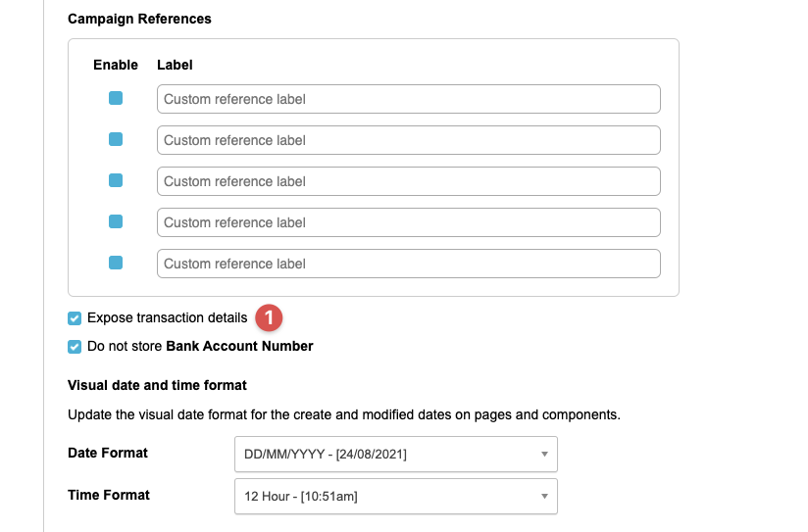Uncheck the Do not store Bank Account Number box
808x532 pixels.
coord(75,347)
